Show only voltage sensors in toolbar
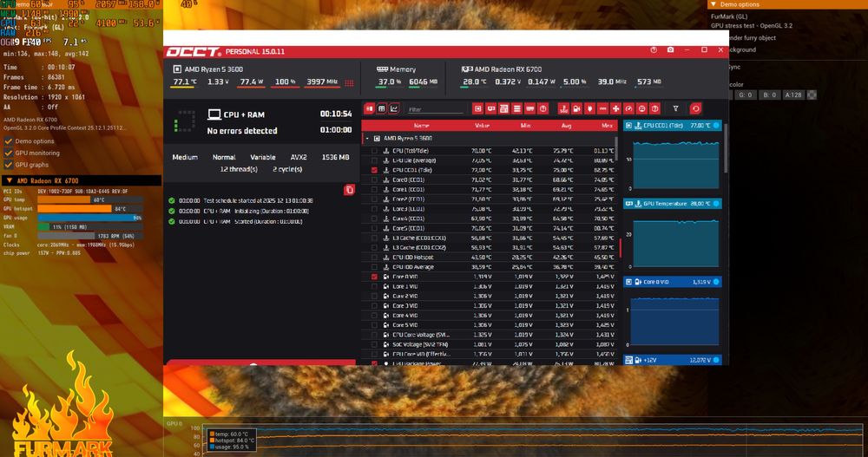Screen dimensions: 868x457 (x=577, y=109)
